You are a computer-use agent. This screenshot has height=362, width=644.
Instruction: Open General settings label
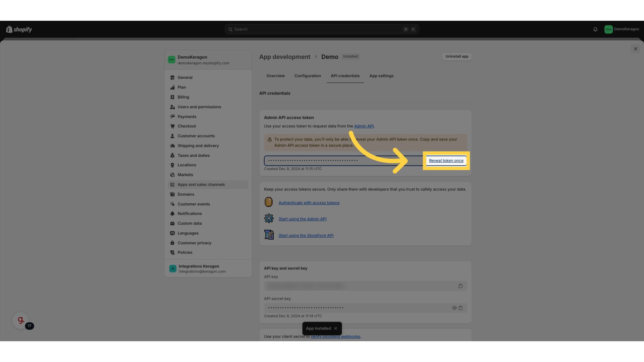coord(185,77)
